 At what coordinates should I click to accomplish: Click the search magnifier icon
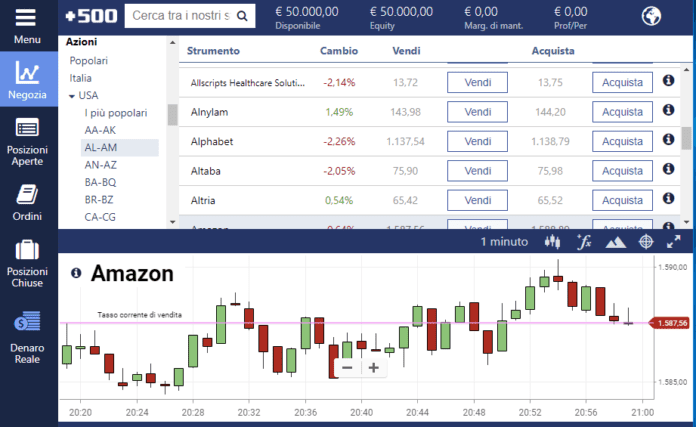coord(242,16)
